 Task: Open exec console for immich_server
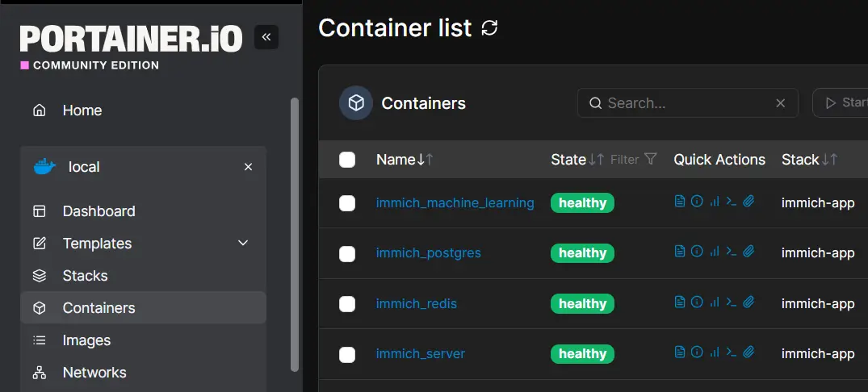coord(731,352)
